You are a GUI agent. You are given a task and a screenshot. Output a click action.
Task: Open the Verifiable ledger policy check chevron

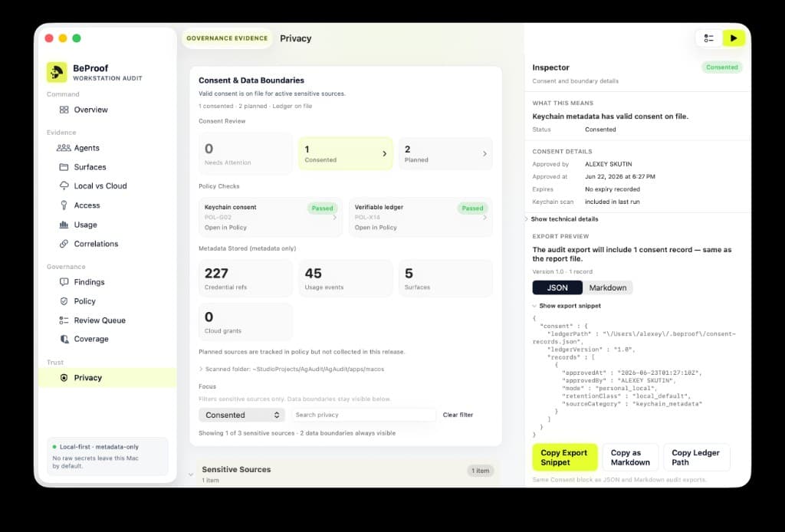pos(484,217)
